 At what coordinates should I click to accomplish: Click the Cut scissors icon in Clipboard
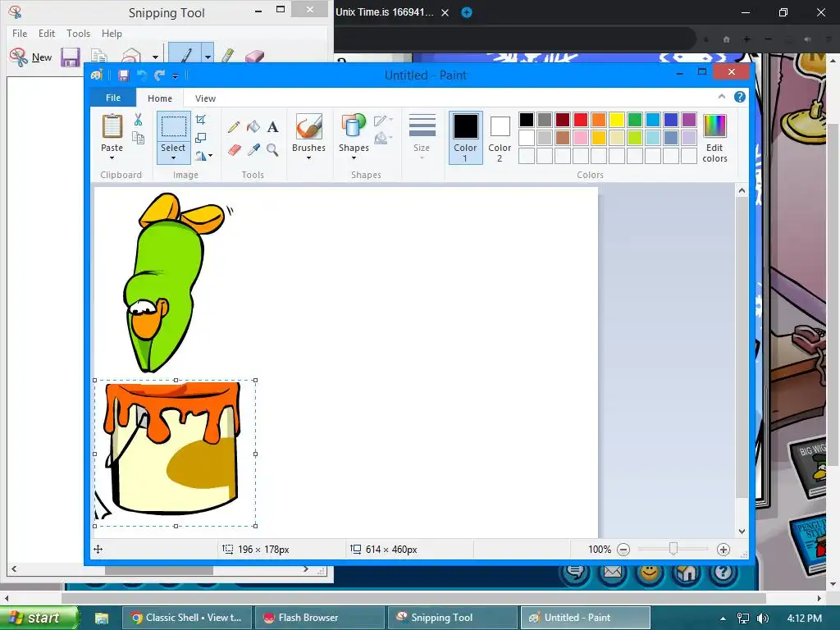[138, 120]
